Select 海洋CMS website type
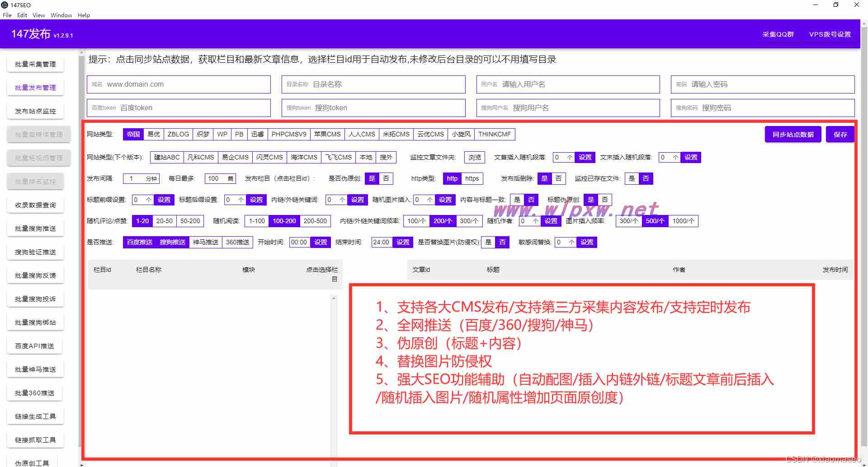Viewport: 868px width, 467px height. [304, 157]
